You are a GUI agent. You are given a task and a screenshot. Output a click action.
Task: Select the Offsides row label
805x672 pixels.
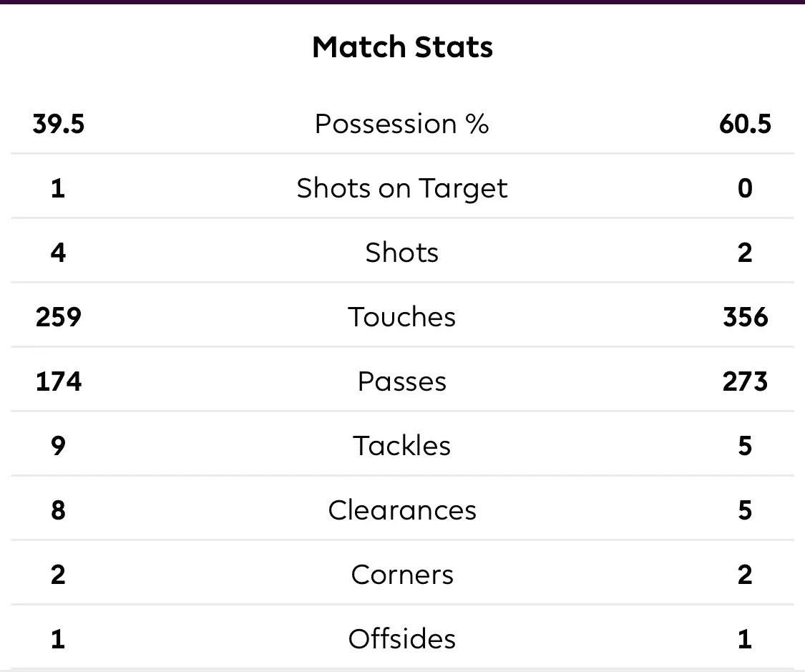[402, 639]
